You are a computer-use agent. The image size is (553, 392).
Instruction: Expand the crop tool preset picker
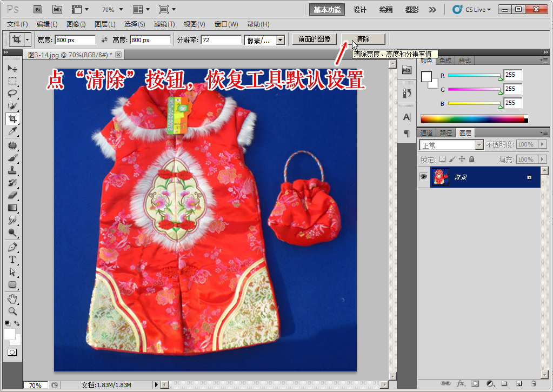[27, 40]
